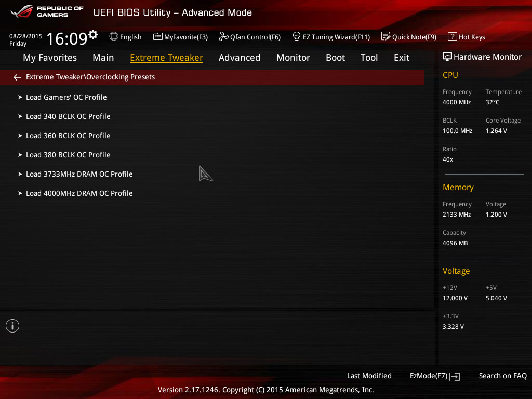Go to the Monitor tab
Screen dimensions: 532x399
coord(293,58)
